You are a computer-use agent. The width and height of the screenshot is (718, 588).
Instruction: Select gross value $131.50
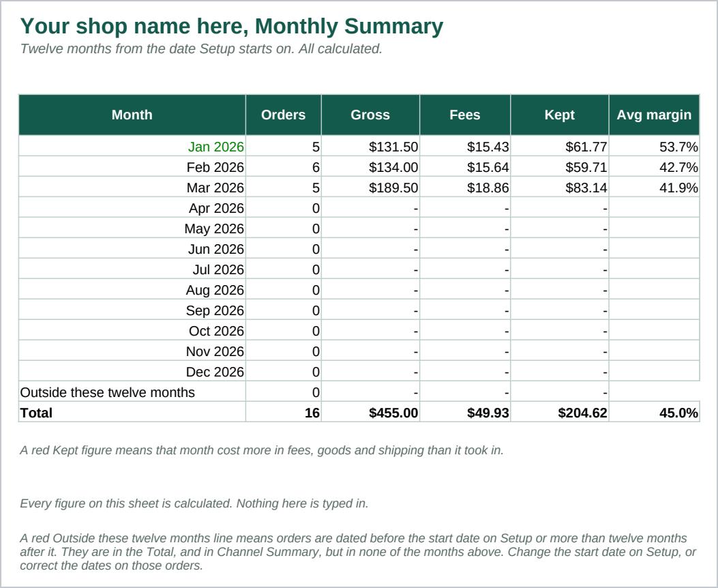click(x=370, y=147)
